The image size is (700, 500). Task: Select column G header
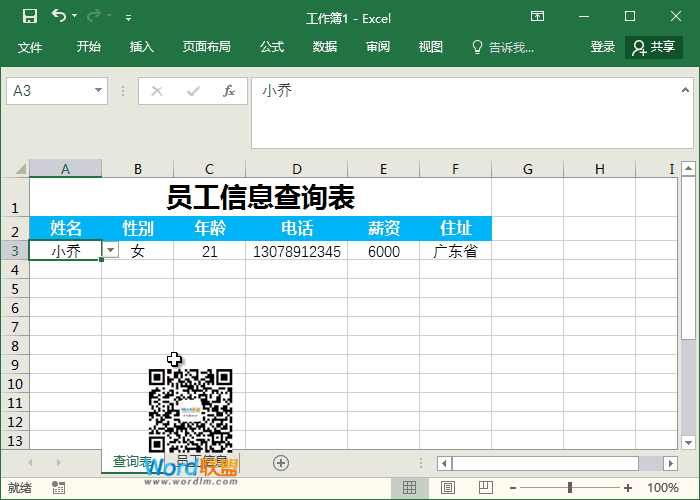click(528, 169)
